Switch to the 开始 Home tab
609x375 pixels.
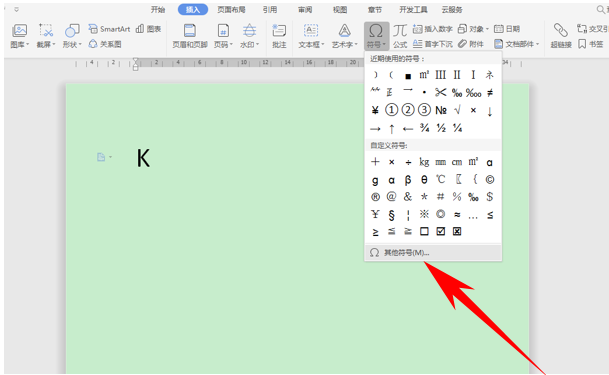click(x=158, y=9)
